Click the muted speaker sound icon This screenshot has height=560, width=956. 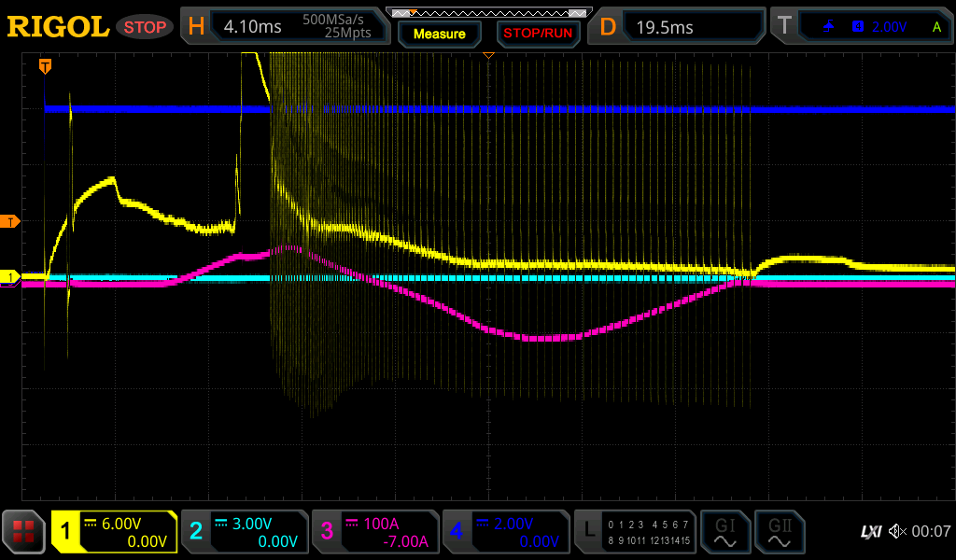897,532
